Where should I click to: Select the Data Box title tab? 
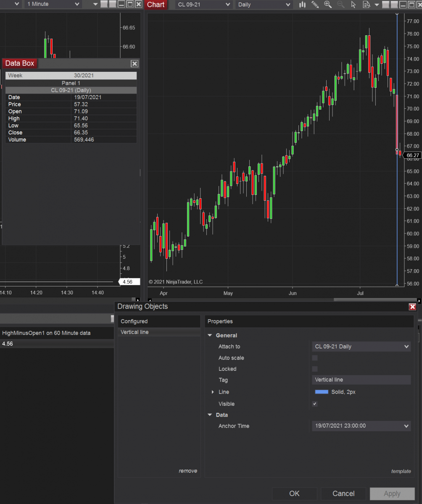pos(20,63)
